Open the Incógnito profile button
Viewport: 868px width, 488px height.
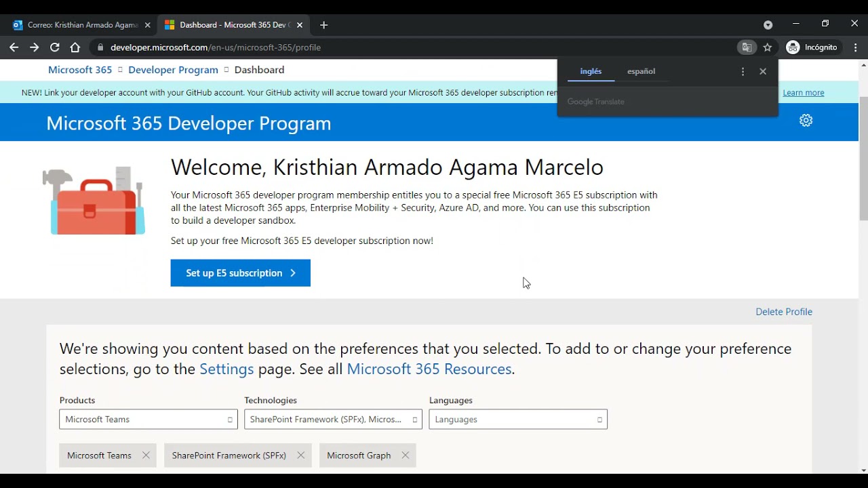[812, 47]
